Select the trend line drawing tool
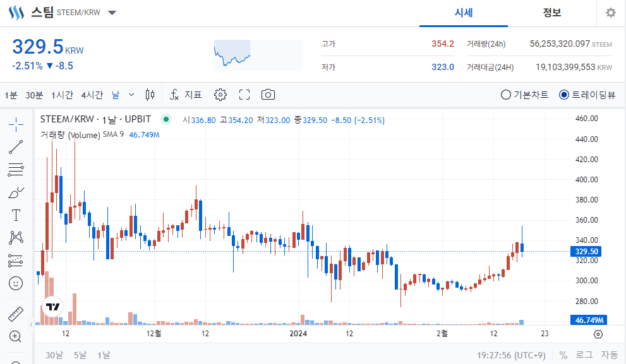The width and height of the screenshot is (626, 364). click(16, 147)
